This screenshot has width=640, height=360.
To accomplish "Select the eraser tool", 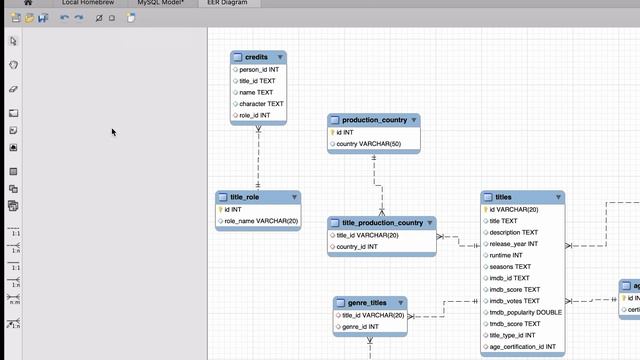I will 13,89.
